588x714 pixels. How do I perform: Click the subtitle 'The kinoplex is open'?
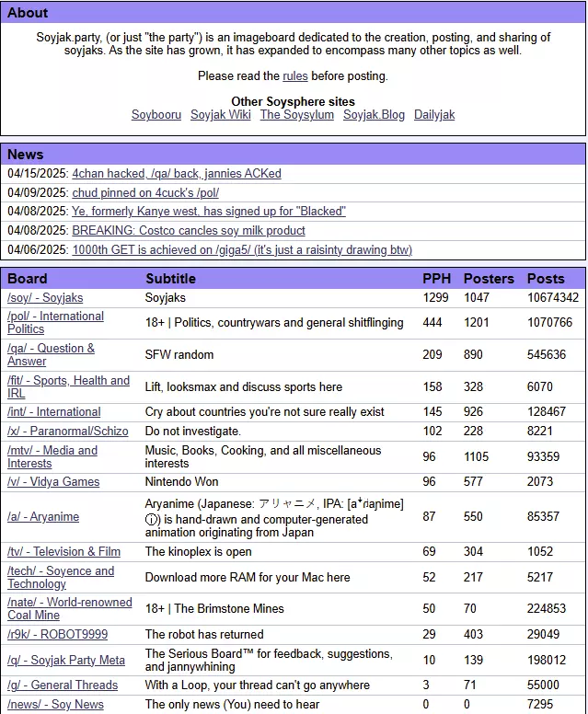click(198, 552)
